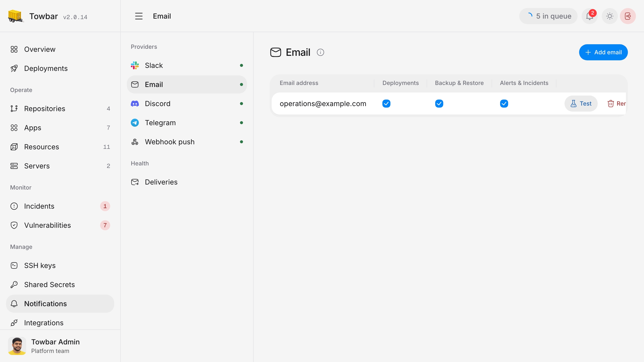Open Deliveries under Health
Image resolution: width=644 pixels, height=362 pixels.
point(187,182)
